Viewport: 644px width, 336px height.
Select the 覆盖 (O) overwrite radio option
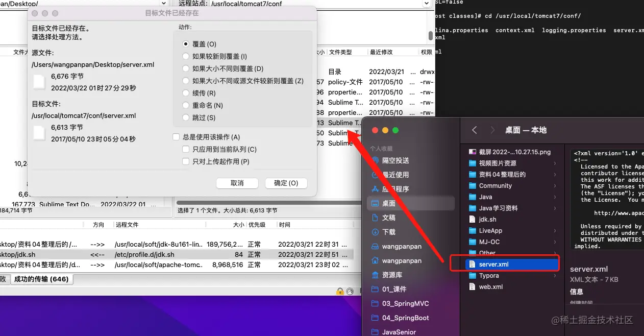(200, 44)
